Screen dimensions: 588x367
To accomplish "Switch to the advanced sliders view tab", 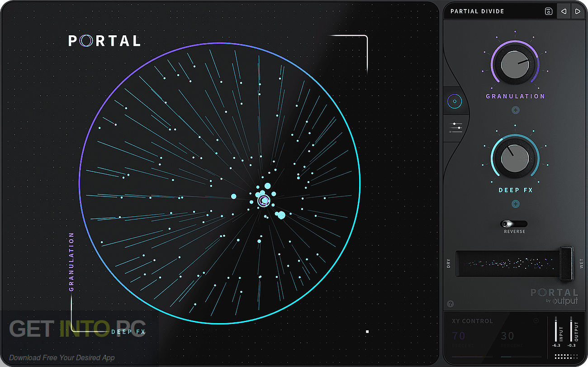I will [455, 127].
